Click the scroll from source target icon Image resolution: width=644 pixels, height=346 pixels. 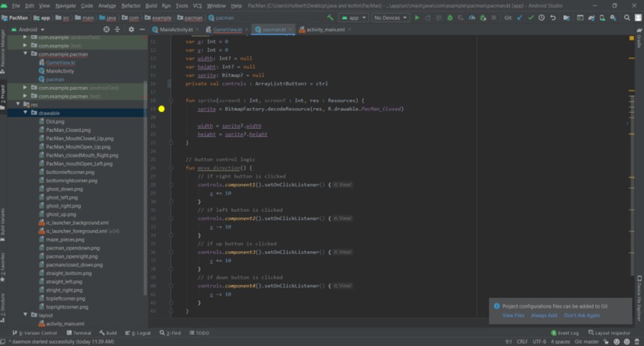pyautogui.click(x=106, y=30)
